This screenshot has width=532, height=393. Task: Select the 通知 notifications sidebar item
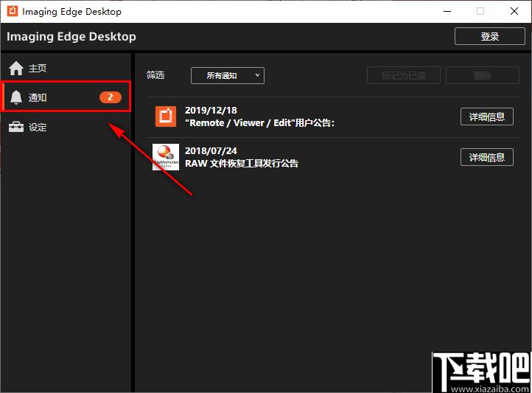pyautogui.click(x=66, y=97)
